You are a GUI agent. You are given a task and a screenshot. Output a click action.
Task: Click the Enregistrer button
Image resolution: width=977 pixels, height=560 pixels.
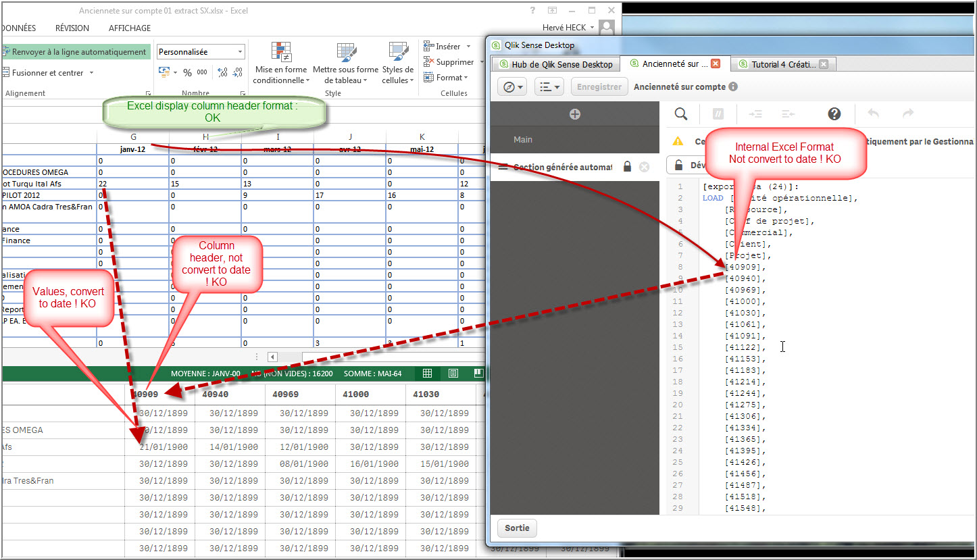coord(599,86)
